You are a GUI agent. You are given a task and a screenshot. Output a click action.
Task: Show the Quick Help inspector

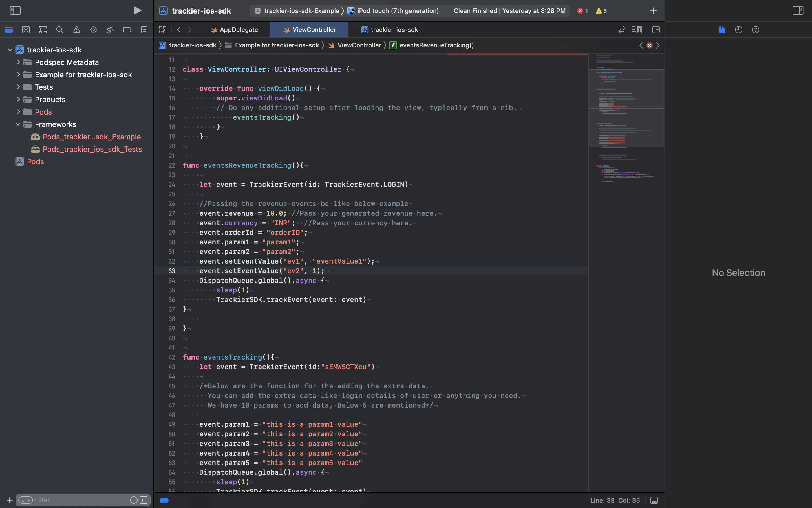click(755, 30)
